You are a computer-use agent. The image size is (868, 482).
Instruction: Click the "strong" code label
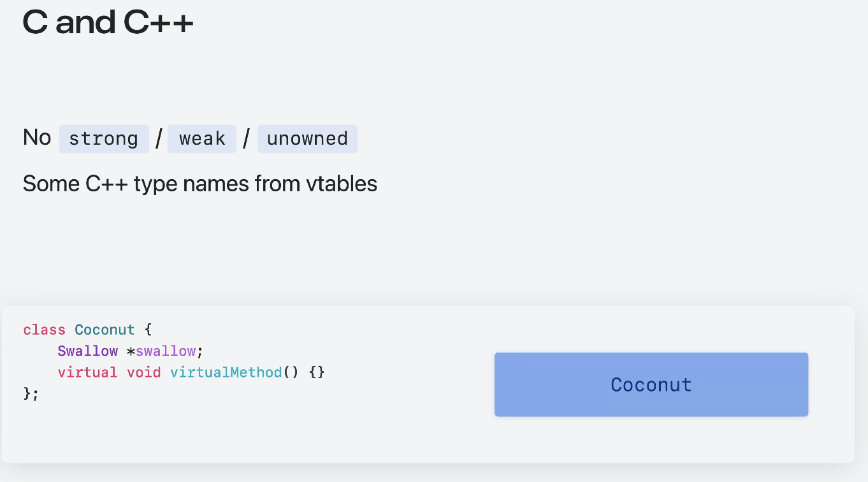tap(103, 139)
